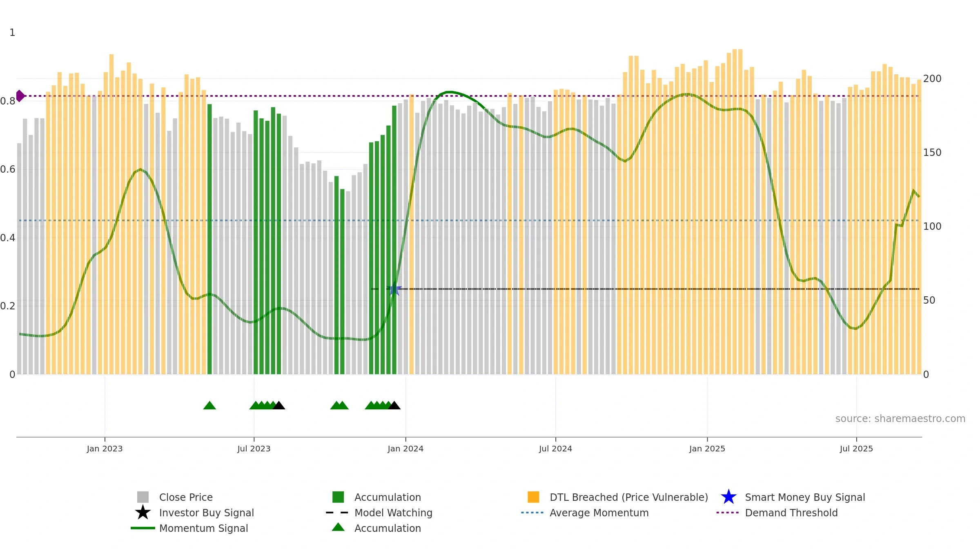
Task: Click the green Accumulation triangle legend icon
Action: click(338, 527)
